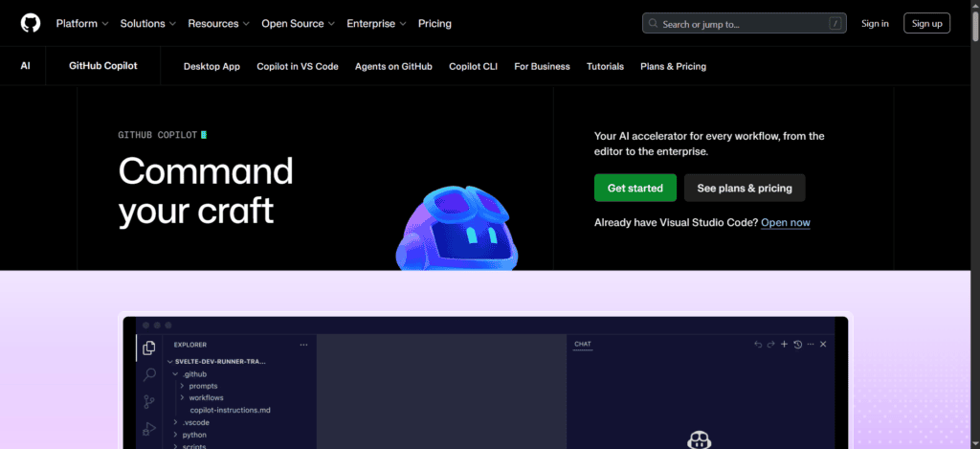Expand the Platform dropdown menu

tap(82, 24)
